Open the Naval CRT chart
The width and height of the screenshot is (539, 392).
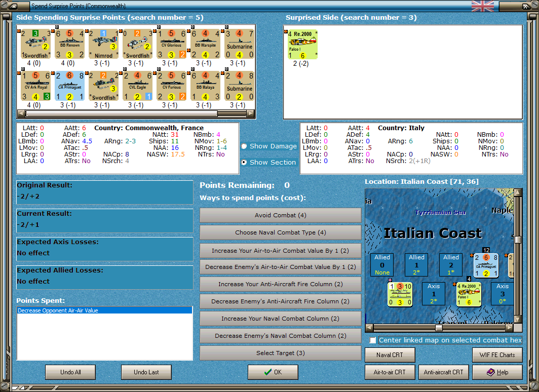(x=390, y=355)
